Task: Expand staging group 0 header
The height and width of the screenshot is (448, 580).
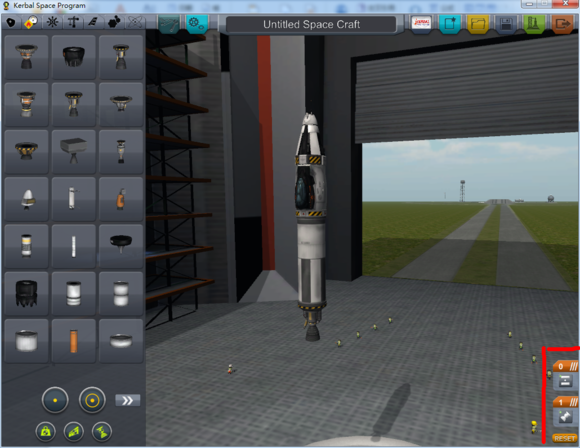Action: click(x=566, y=366)
